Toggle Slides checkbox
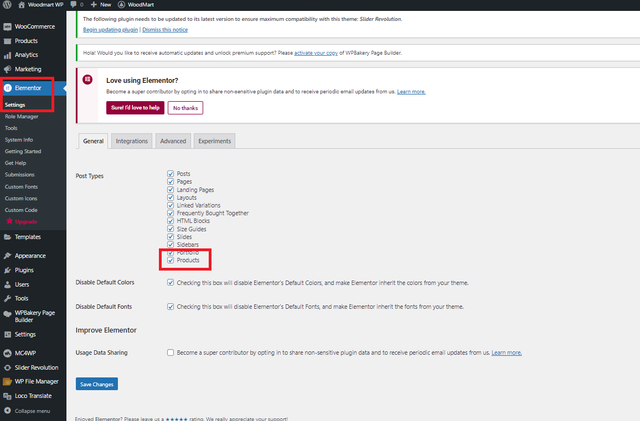 click(x=171, y=236)
